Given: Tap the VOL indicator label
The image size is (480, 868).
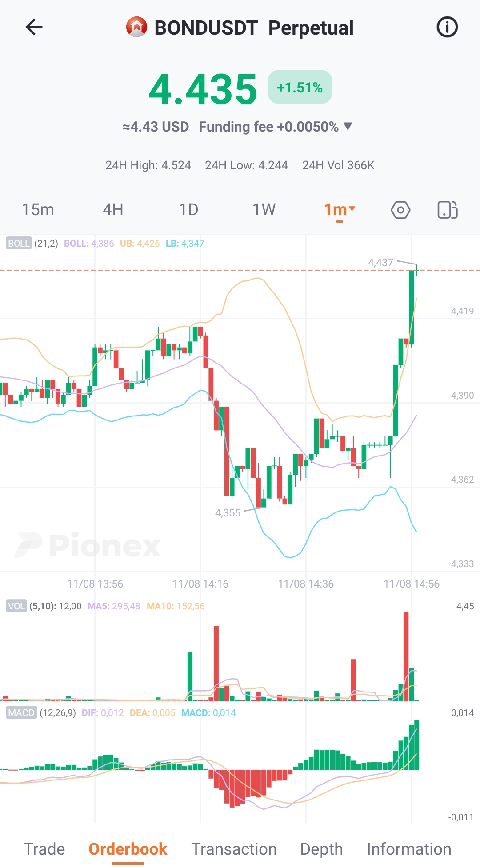Looking at the screenshot, I should tap(16, 606).
